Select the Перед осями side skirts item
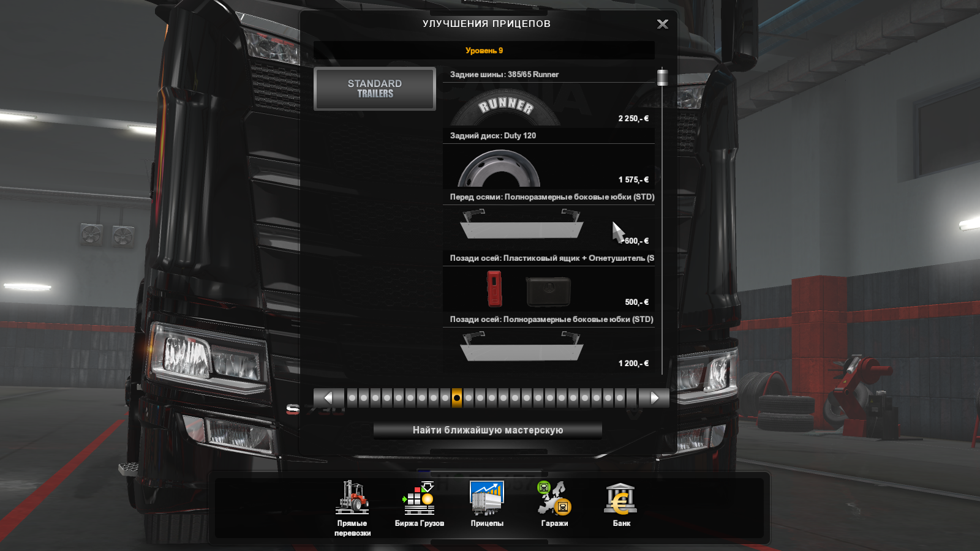980x551 pixels. 549,220
